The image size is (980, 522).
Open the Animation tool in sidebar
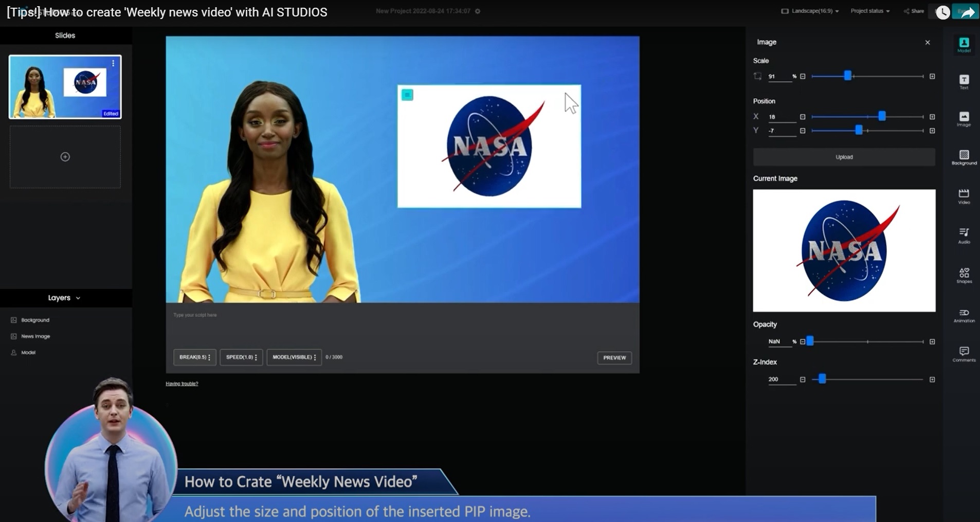(964, 315)
